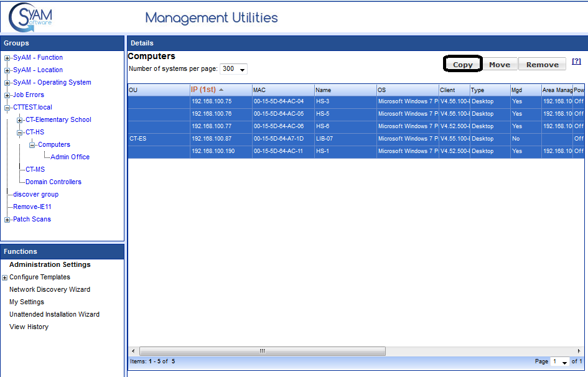Open the Domain Controllers group

(53, 182)
